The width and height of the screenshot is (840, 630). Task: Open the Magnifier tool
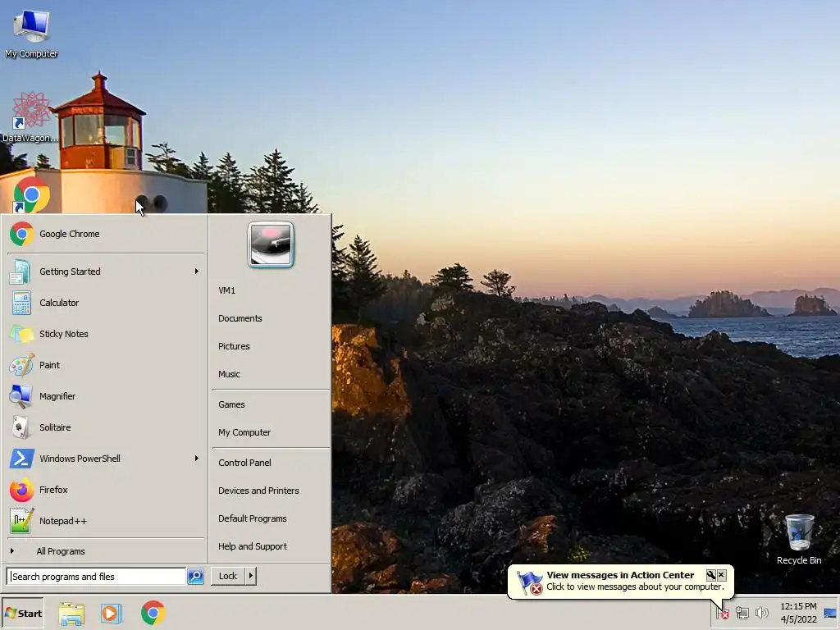coord(106,396)
